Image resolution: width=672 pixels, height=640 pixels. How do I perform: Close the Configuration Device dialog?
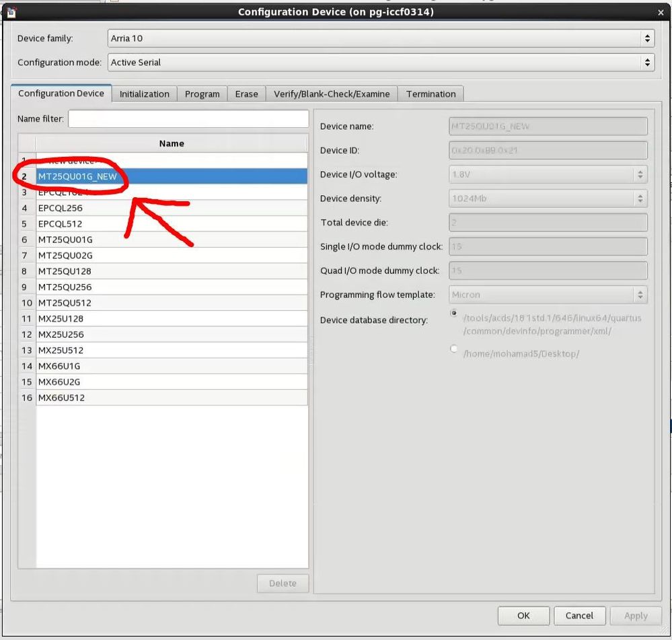(x=661, y=13)
